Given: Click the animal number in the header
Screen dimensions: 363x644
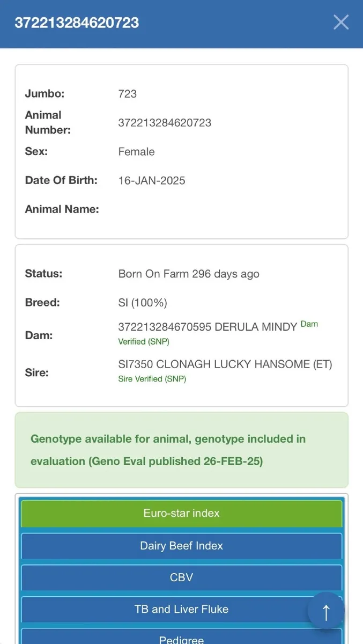Looking at the screenshot, I should point(77,23).
